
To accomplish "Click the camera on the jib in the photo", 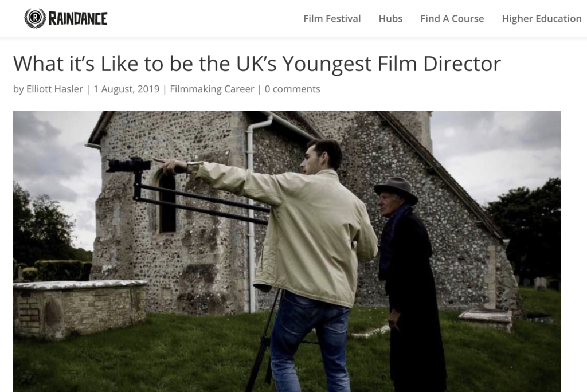I will tap(128, 165).
